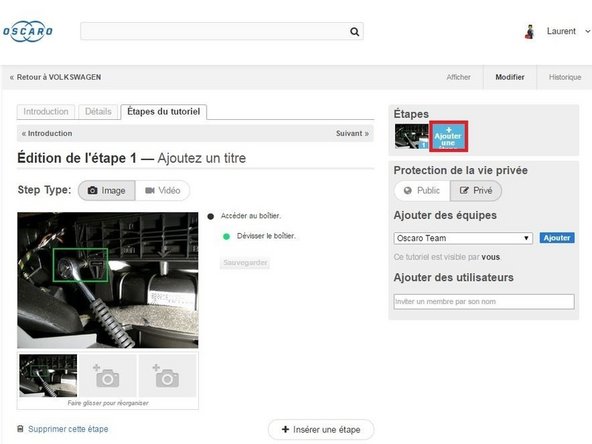
Task: Select Image step type
Action: 107,191
